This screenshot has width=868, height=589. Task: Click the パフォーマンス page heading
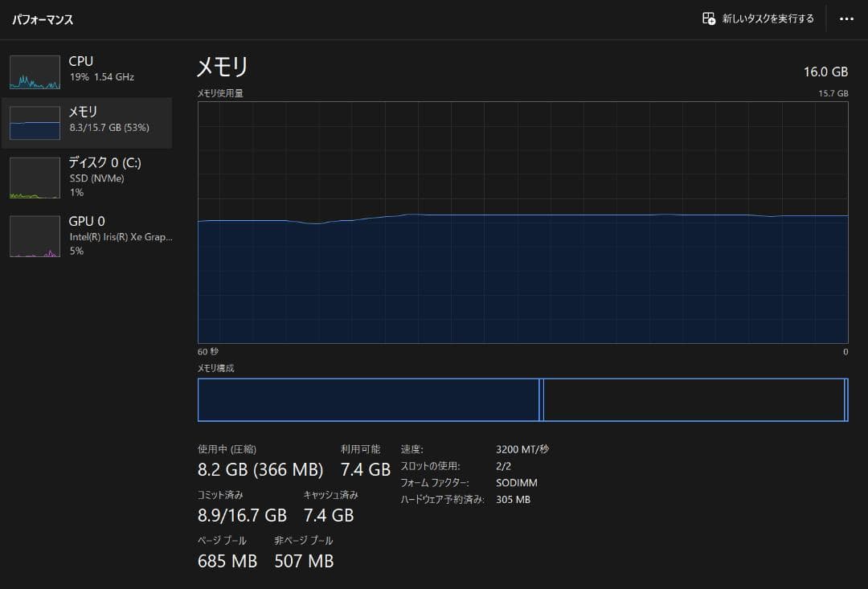[43, 19]
